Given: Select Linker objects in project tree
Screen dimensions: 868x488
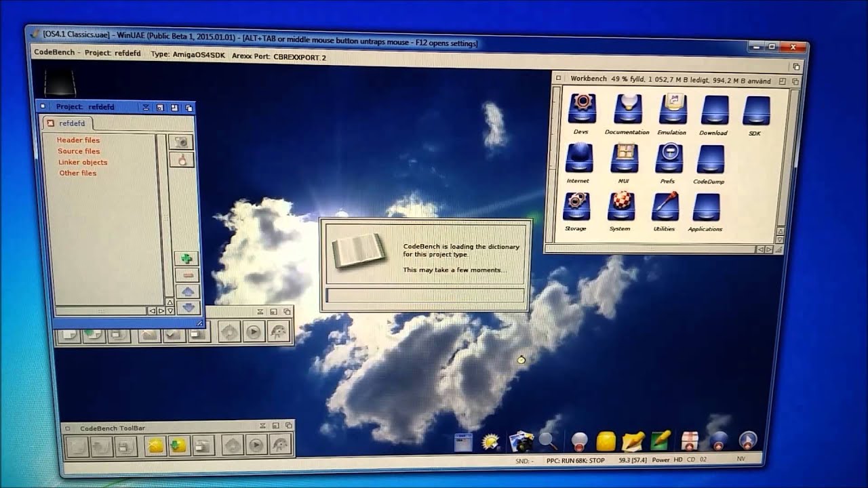Looking at the screenshot, I should (x=83, y=162).
